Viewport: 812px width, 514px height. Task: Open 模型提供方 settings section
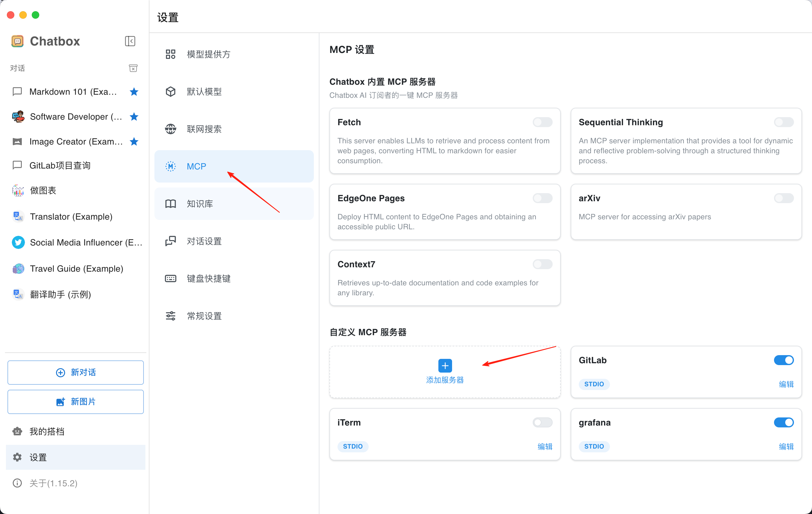tap(234, 54)
